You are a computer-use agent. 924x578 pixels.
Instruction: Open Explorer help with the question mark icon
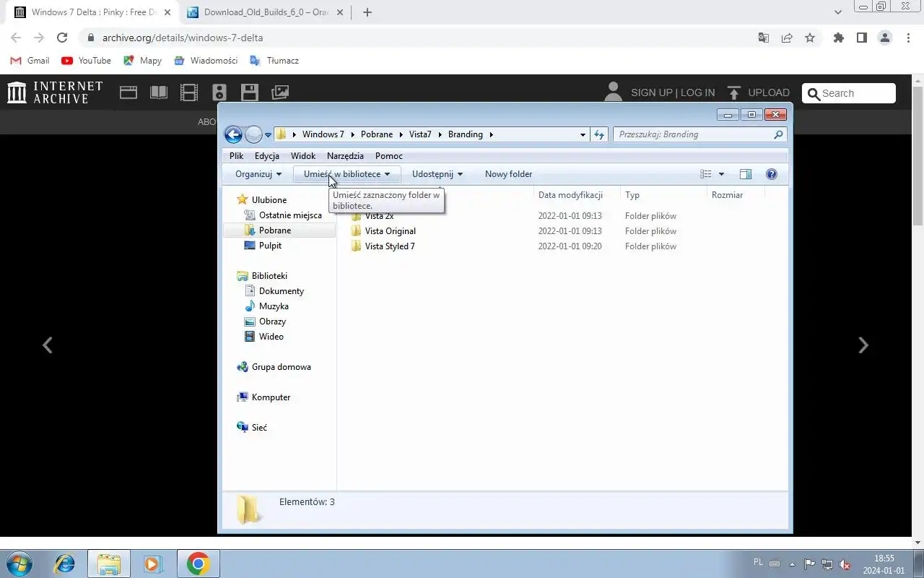coord(772,174)
